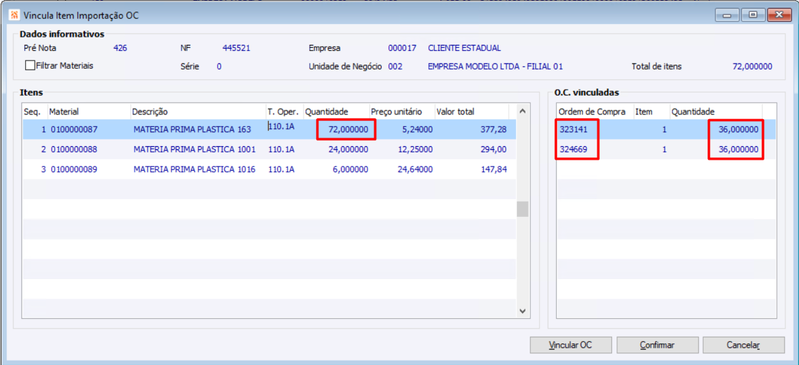This screenshot has height=365, width=799.
Task: Click the 36,000000 quantity of order 324669
Action: tap(738, 149)
